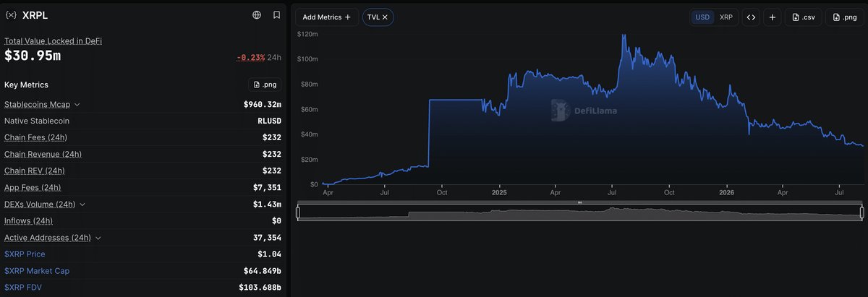
Task: Click the Inflows (24h) label
Action: click(28, 220)
